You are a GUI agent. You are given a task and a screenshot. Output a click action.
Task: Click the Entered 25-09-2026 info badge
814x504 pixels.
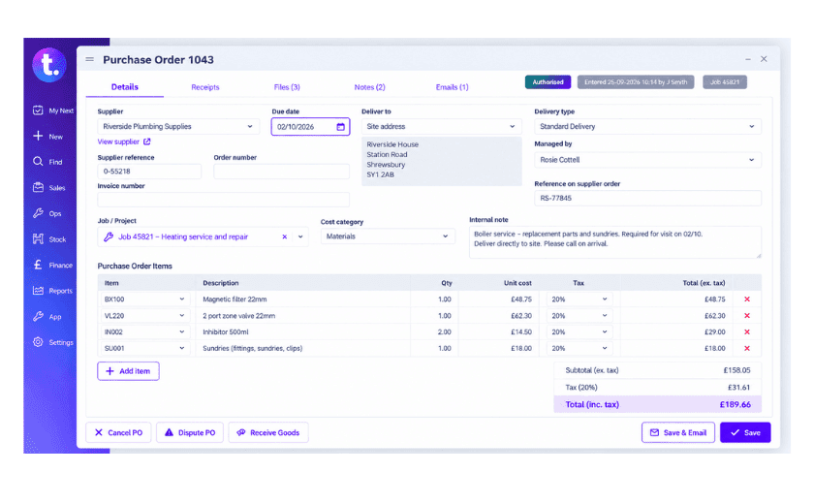click(636, 82)
